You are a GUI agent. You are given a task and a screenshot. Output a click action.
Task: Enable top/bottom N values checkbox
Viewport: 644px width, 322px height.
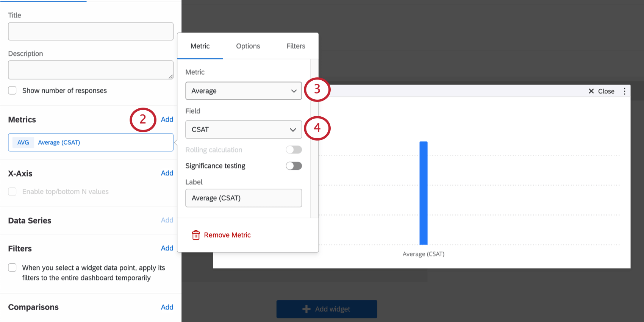click(x=13, y=192)
